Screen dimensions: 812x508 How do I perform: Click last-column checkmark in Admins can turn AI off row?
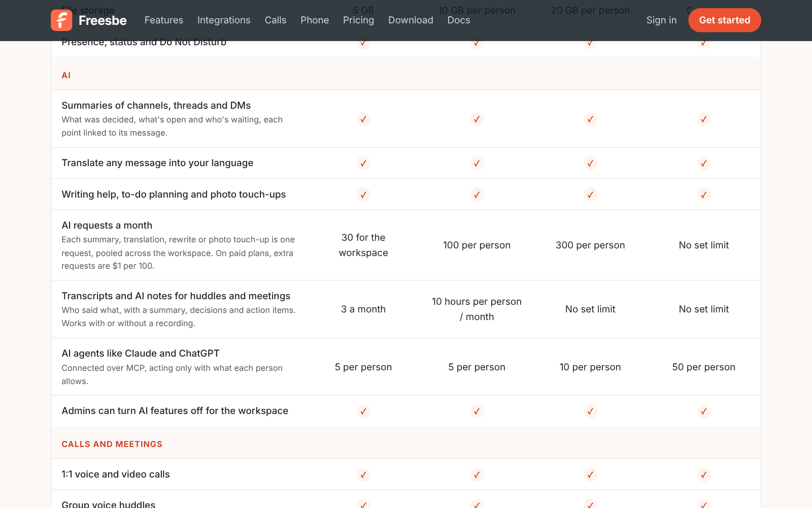click(704, 411)
